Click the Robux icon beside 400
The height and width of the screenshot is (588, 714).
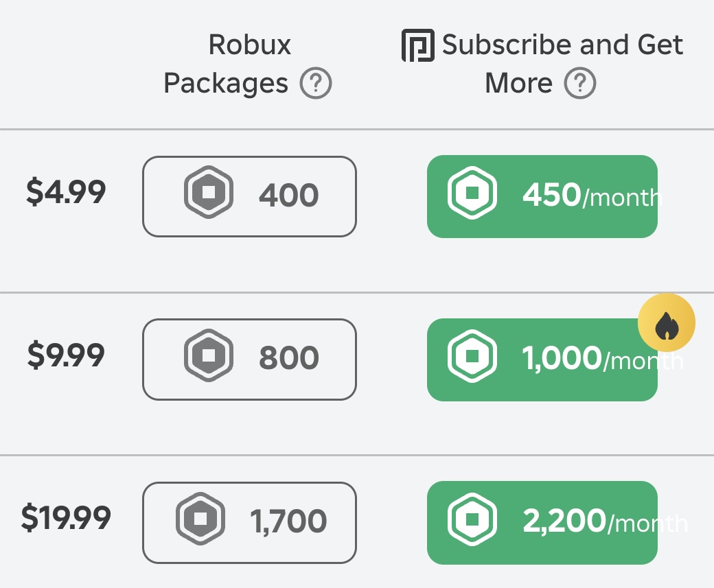(209, 192)
